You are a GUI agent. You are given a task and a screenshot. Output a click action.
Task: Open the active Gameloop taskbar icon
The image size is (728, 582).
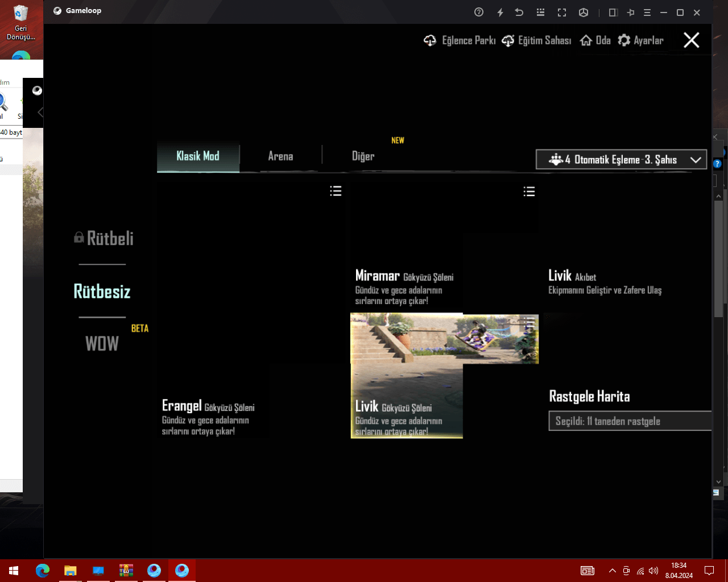click(182, 570)
